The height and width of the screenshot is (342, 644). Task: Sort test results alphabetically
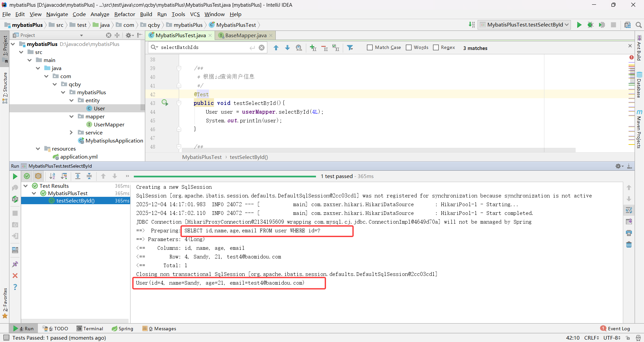(52, 176)
